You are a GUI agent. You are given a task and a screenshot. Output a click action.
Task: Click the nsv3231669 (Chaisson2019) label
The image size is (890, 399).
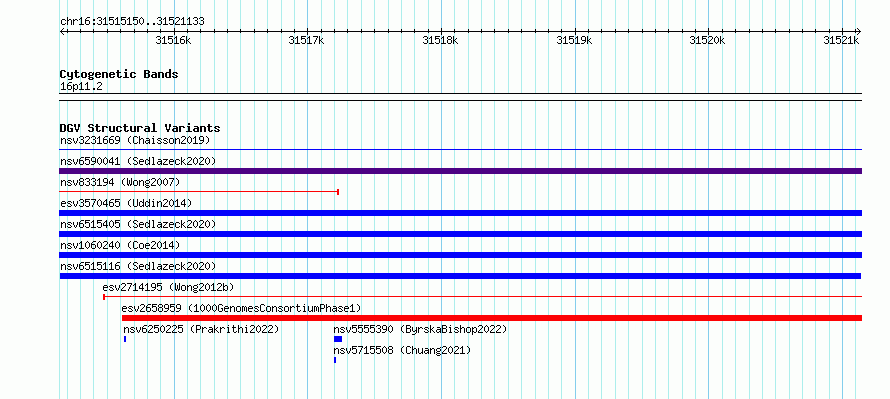135,140
